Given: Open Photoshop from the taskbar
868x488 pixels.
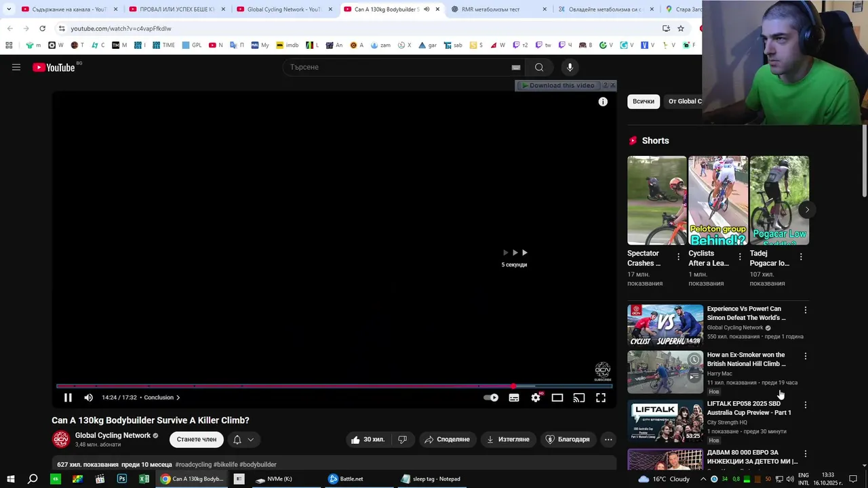Looking at the screenshot, I should (122, 479).
